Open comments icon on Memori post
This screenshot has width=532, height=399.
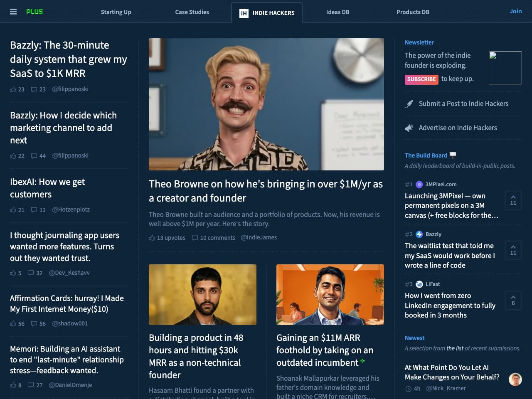tap(31, 385)
